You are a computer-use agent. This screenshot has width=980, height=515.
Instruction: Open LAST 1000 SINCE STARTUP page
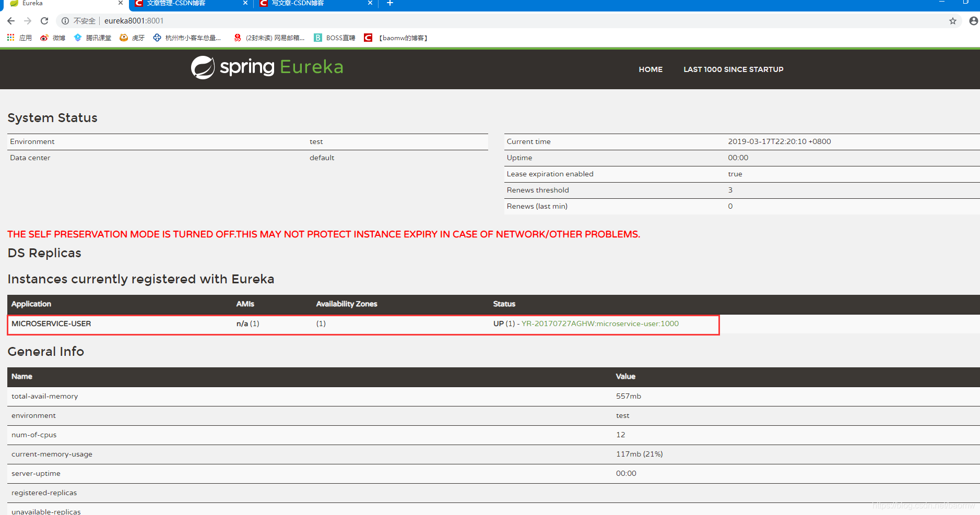tap(734, 69)
